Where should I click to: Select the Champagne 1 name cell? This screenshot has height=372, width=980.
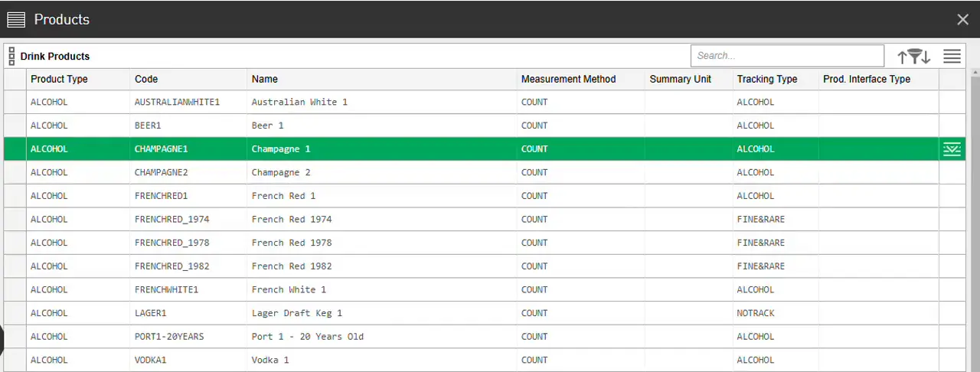[x=382, y=149]
